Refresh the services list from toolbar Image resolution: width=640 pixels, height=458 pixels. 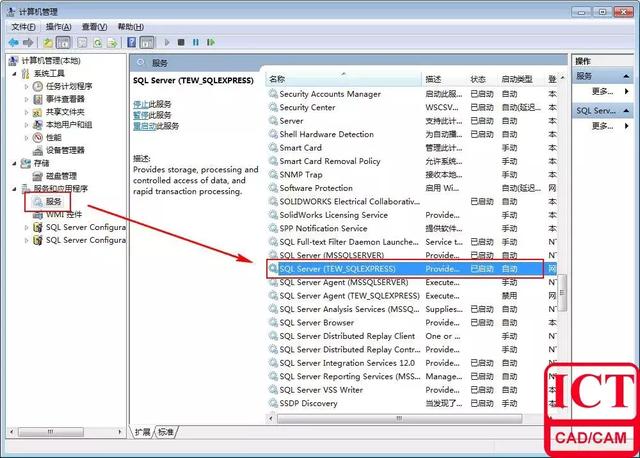click(97, 42)
